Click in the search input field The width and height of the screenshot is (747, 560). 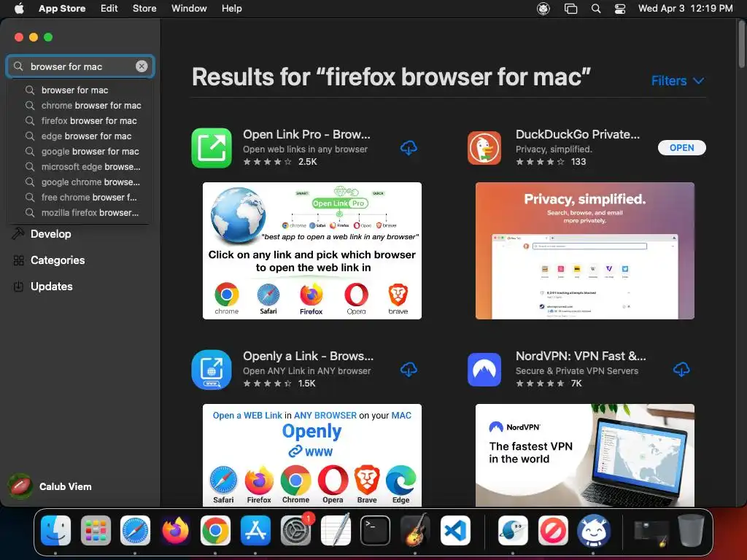pyautogui.click(x=80, y=66)
